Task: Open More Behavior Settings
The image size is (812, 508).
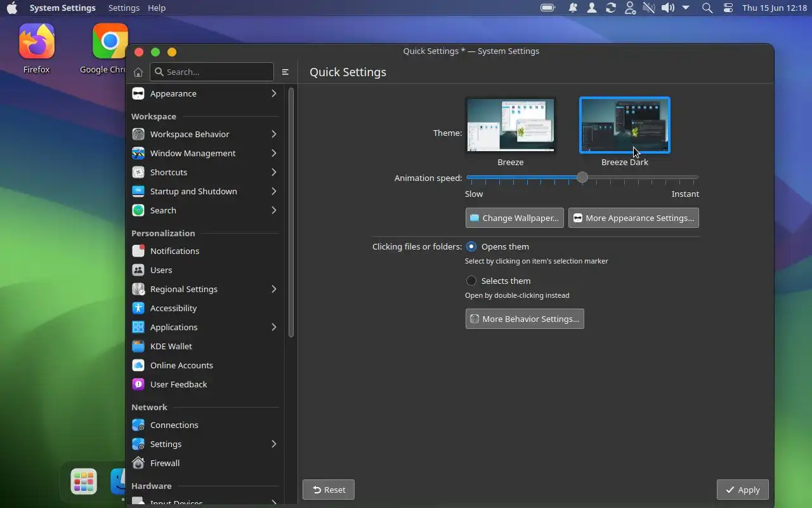Action: 525,319
